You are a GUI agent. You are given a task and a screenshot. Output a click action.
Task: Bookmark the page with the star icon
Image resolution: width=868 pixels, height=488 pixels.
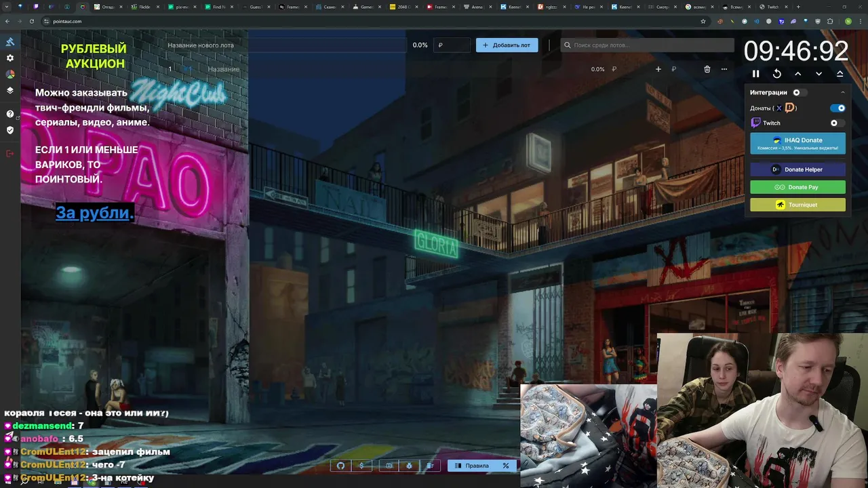pos(703,21)
